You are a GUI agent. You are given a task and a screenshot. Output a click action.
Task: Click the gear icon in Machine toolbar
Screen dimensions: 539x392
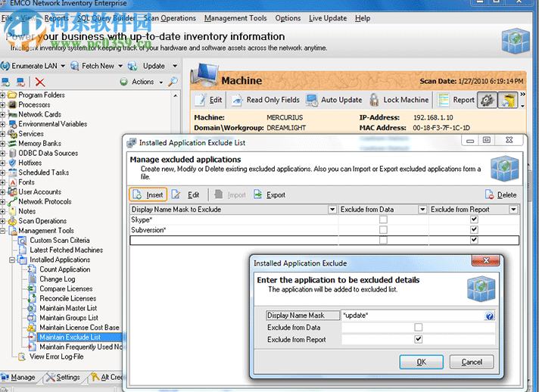tap(487, 100)
